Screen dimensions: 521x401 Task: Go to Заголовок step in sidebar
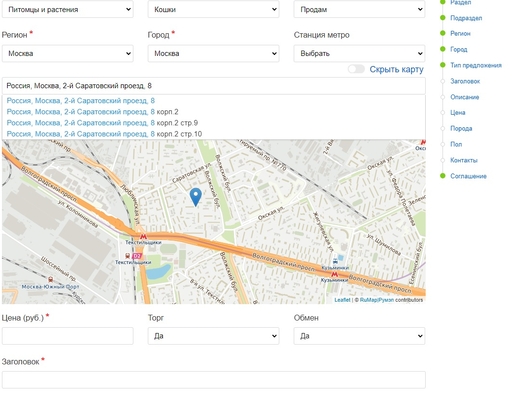point(465,81)
